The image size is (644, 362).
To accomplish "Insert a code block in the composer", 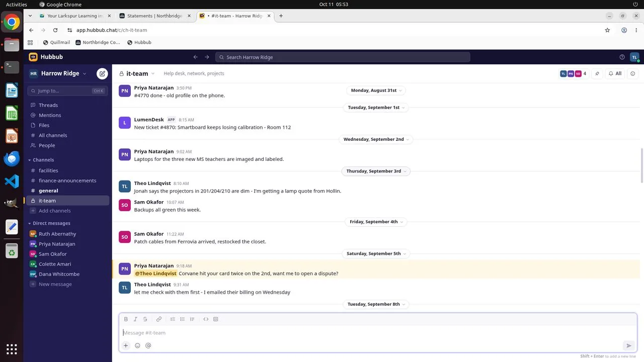I will click(216, 319).
